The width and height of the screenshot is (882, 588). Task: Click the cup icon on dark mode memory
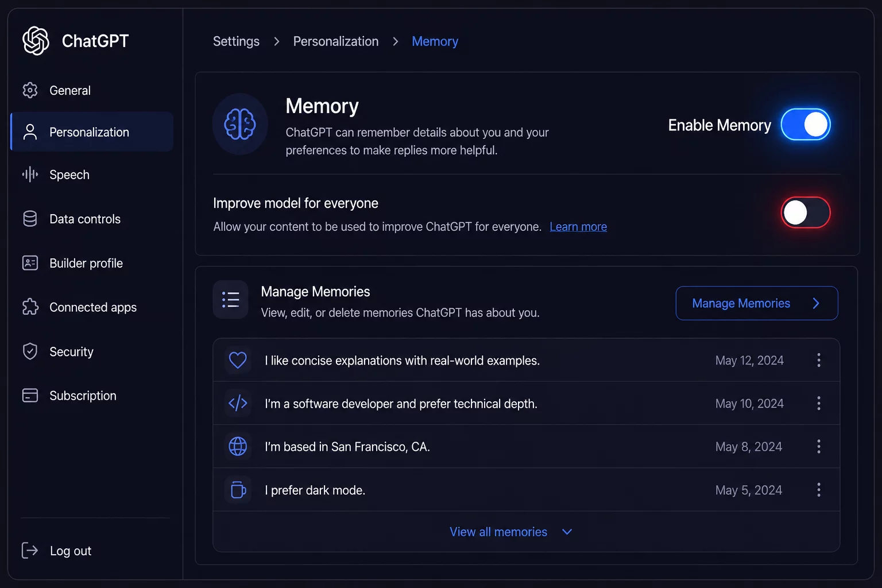click(x=238, y=490)
